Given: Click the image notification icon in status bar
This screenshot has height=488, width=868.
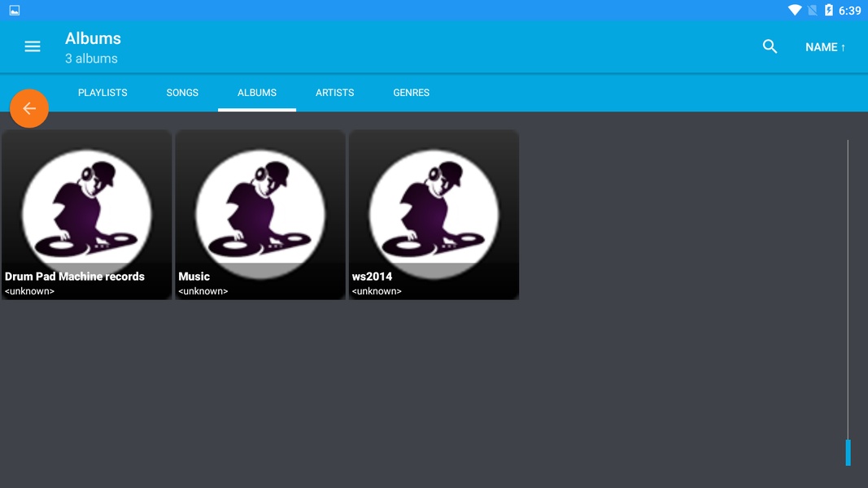Looking at the screenshot, I should (15, 10).
